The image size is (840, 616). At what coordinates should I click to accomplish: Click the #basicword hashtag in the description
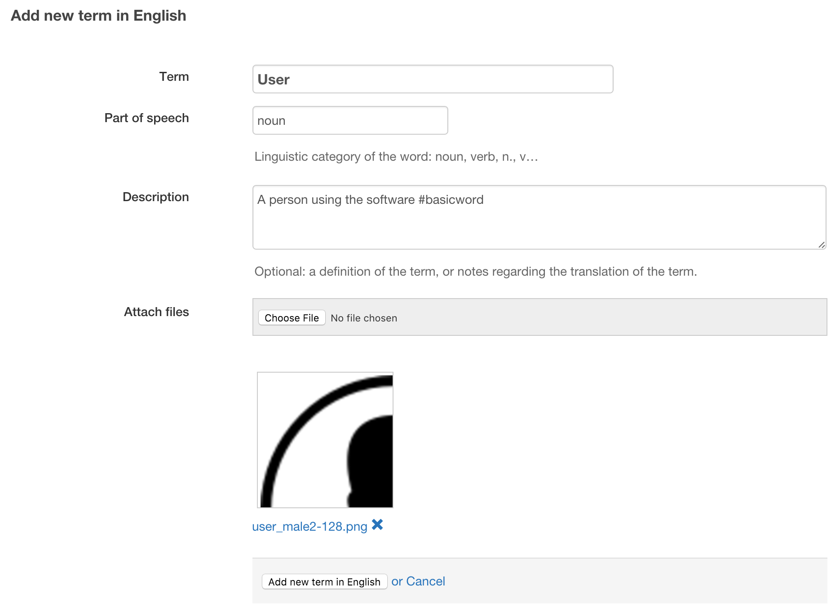tap(451, 200)
